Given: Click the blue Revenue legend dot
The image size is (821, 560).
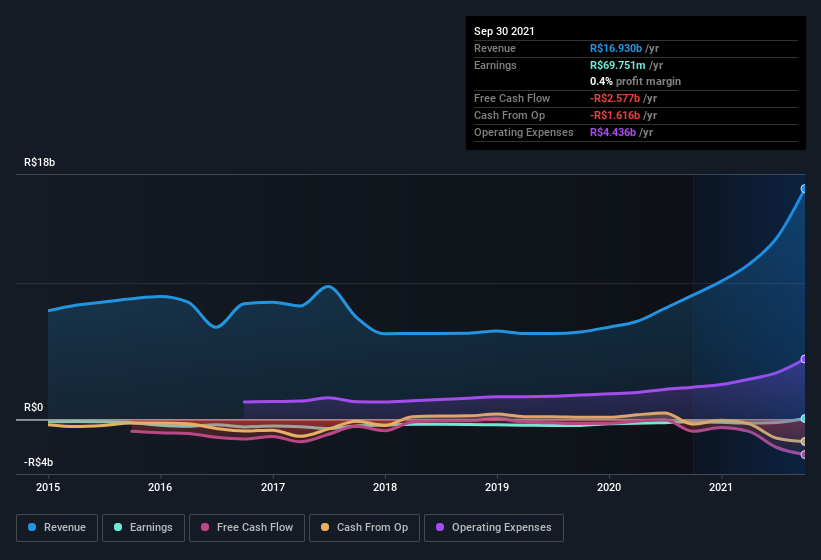Looking at the screenshot, I should click(x=32, y=527).
